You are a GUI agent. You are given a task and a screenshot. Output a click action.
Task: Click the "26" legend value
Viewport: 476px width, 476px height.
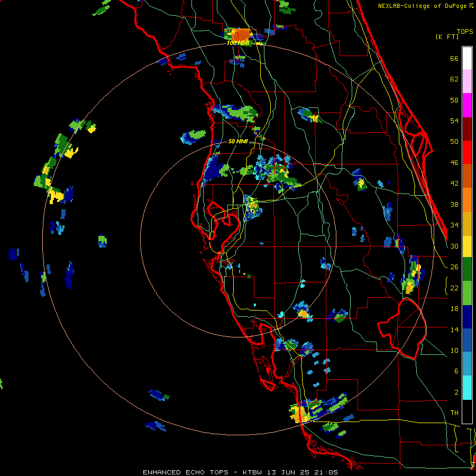[454, 267]
